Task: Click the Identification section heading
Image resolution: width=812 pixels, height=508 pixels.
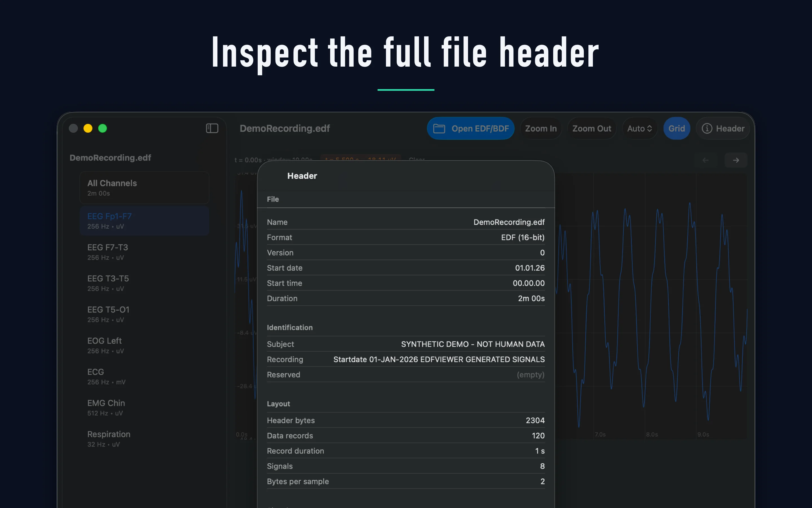Action: 290,328
